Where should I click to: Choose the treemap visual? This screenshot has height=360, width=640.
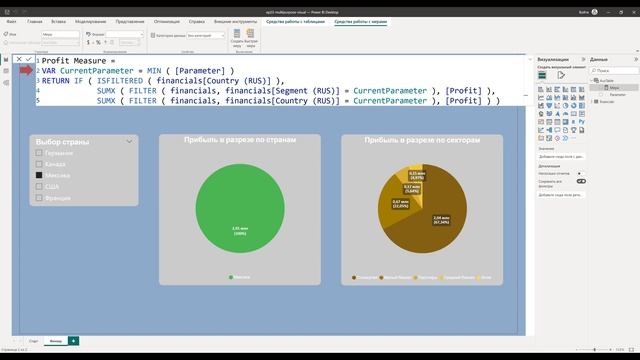click(x=582, y=106)
